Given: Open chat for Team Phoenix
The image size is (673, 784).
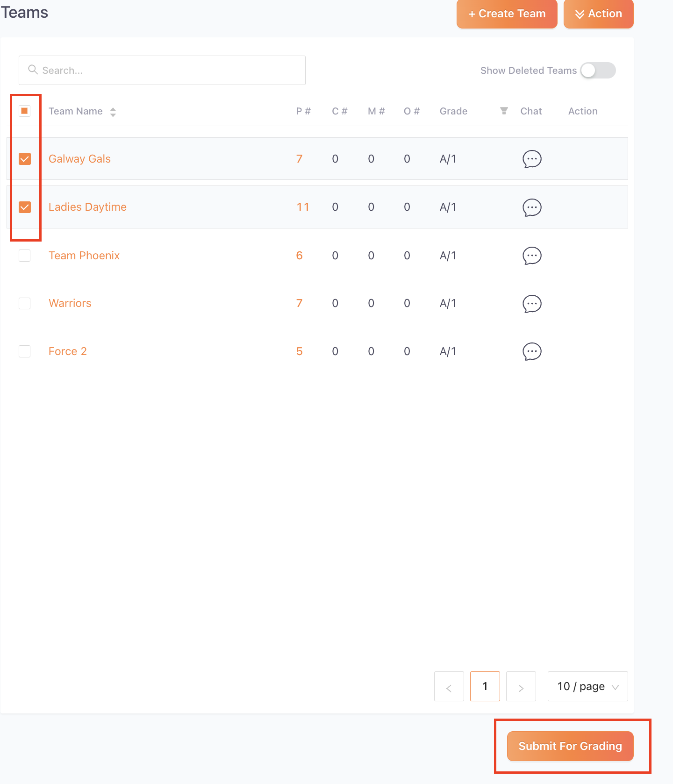Looking at the screenshot, I should tap(532, 256).
